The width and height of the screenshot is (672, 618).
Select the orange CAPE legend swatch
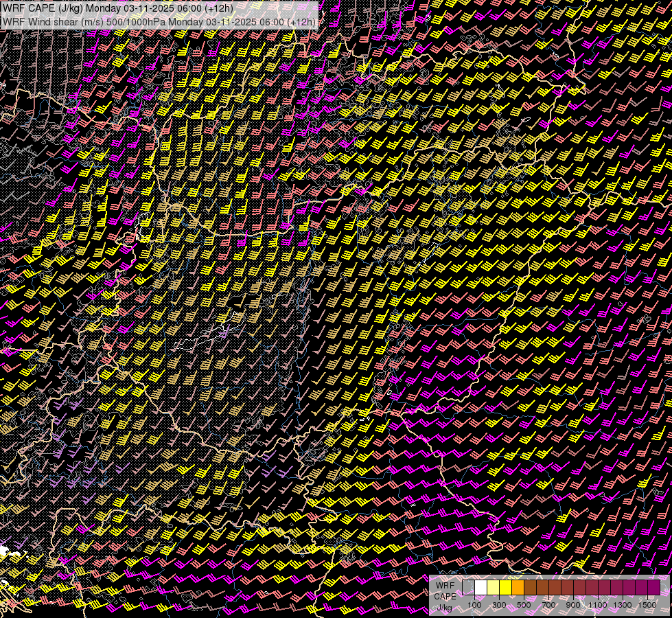(x=518, y=588)
